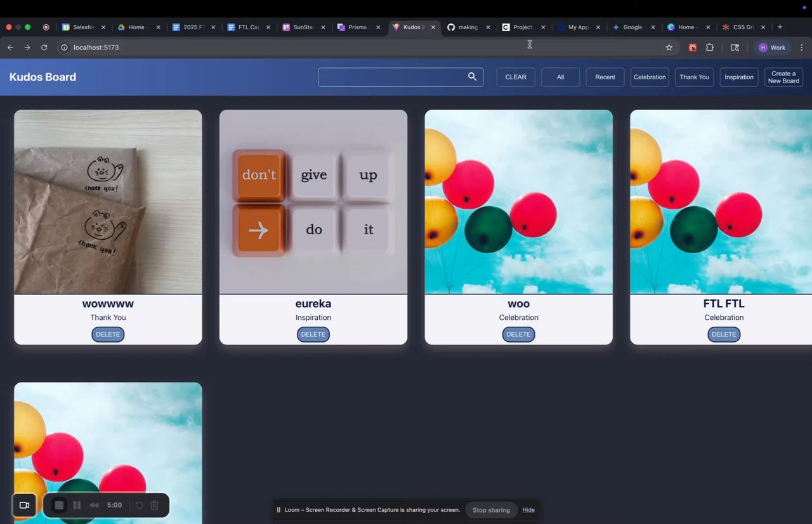This screenshot has height=524, width=812.
Task: Click the wowwww board title
Action: coord(108,304)
